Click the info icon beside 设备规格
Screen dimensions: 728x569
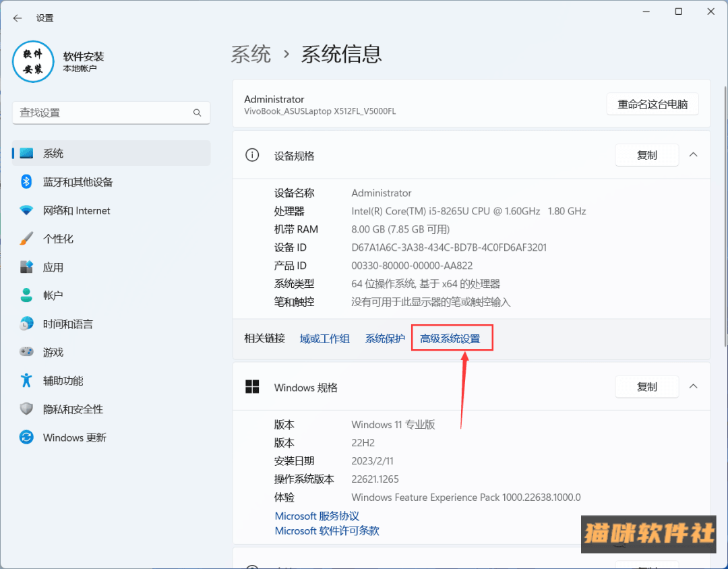tap(252, 155)
